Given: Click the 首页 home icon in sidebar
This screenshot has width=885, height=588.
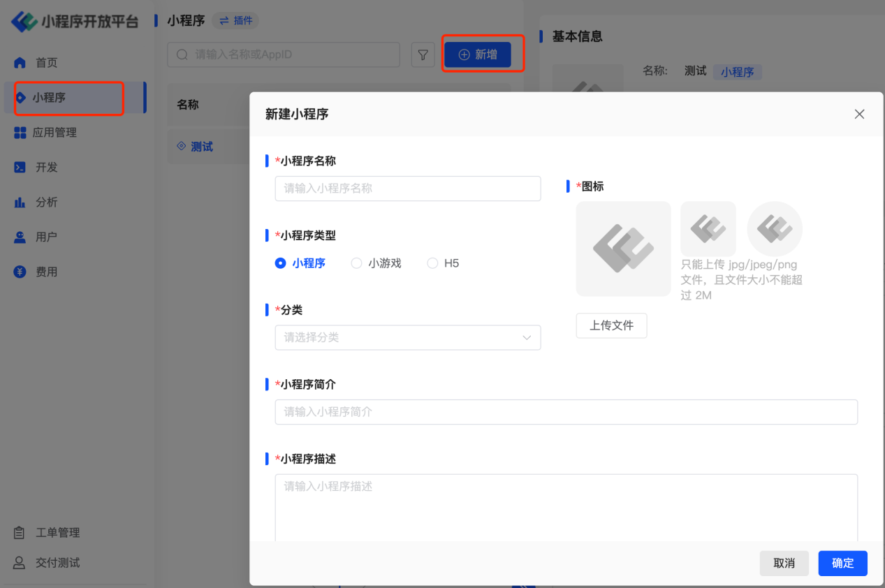Looking at the screenshot, I should point(20,63).
